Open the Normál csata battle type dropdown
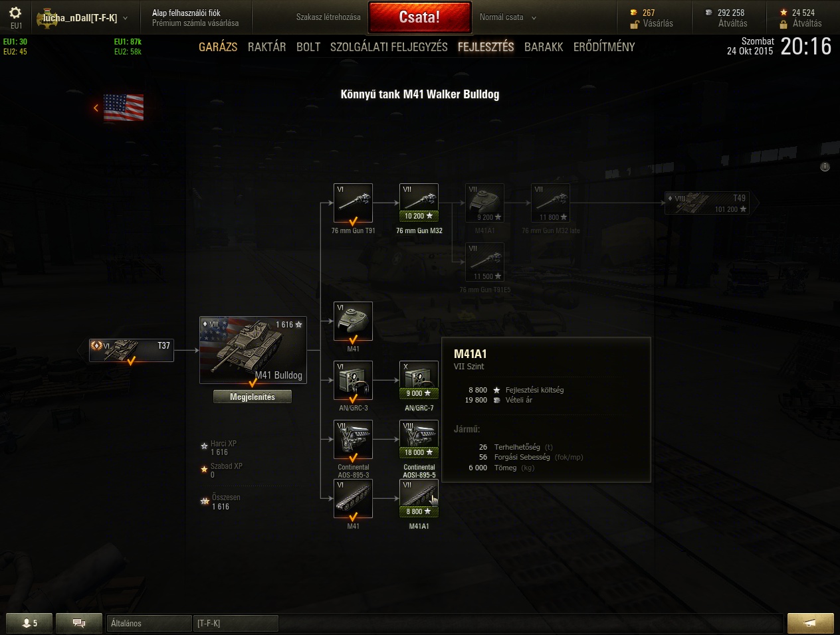Image resolution: width=840 pixels, height=635 pixels. [x=507, y=17]
